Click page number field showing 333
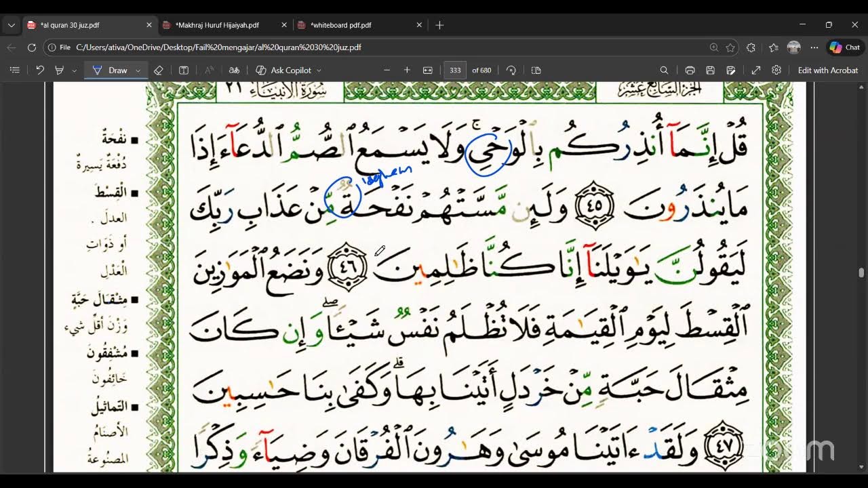Viewport: 868px width, 488px height. click(x=455, y=70)
